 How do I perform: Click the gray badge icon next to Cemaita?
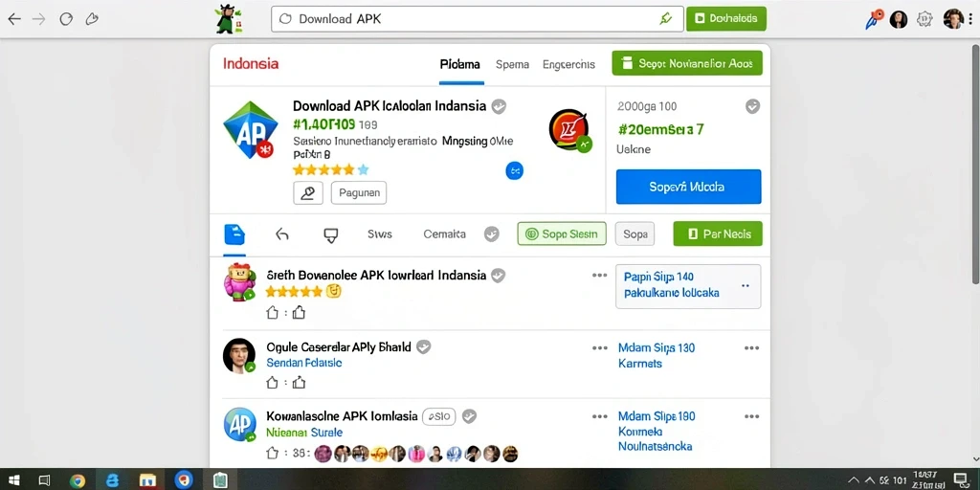pyautogui.click(x=492, y=234)
